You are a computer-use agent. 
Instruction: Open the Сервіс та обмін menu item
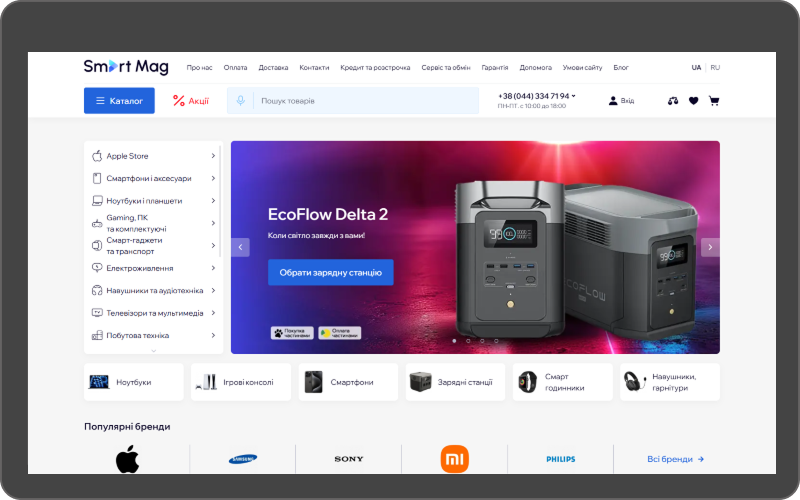[446, 67]
